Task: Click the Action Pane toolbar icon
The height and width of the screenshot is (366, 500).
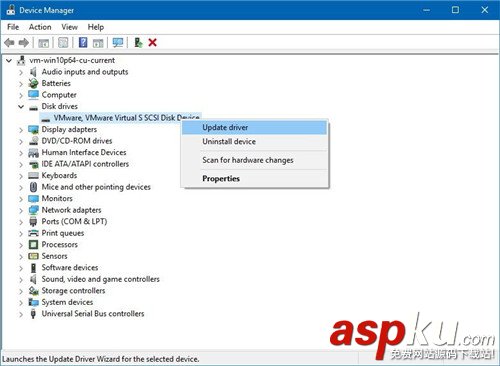Action: click(98, 43)
